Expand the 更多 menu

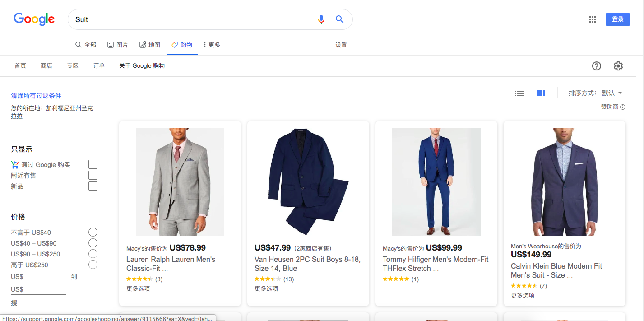(x=212, y=45)
